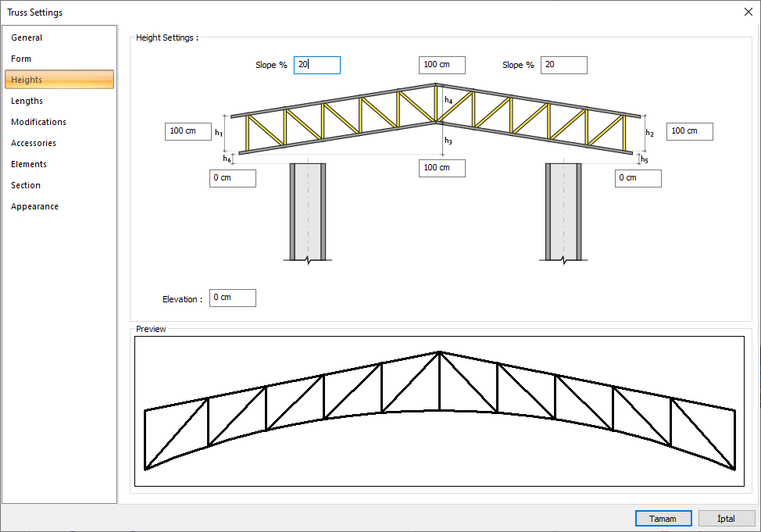The width and height of the screenshot is (761, 532).
Task: Click the Elevation value field
Action: tap(232, 298)
